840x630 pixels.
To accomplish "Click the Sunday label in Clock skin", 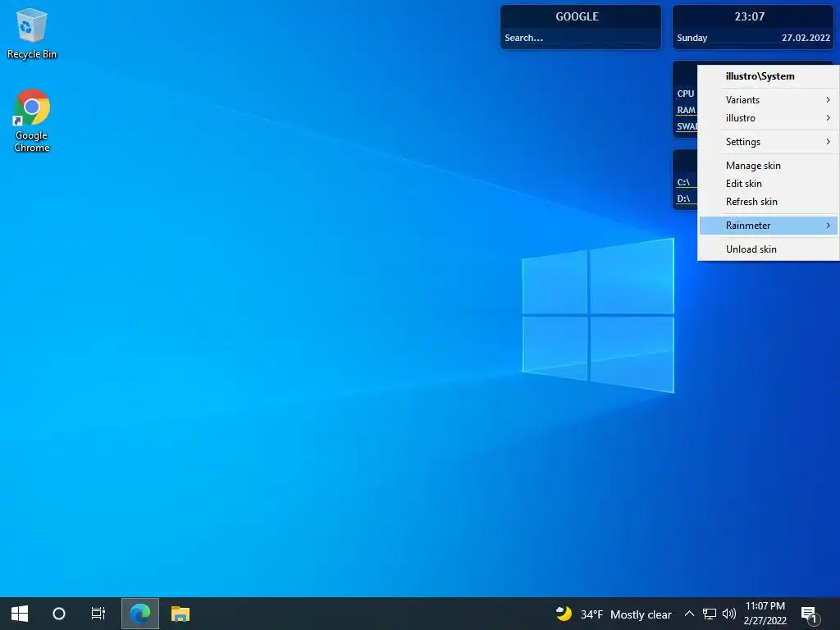I will [x=692, y=38].
